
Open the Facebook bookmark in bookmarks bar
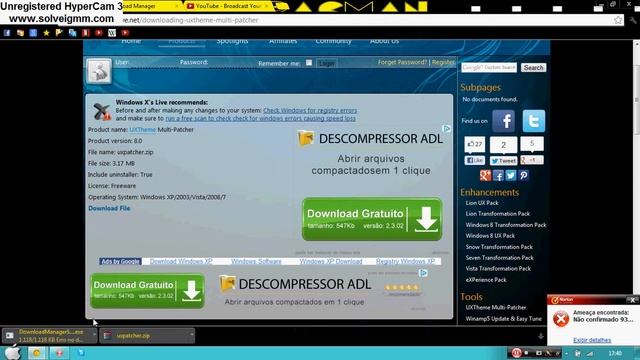point(7,33)
